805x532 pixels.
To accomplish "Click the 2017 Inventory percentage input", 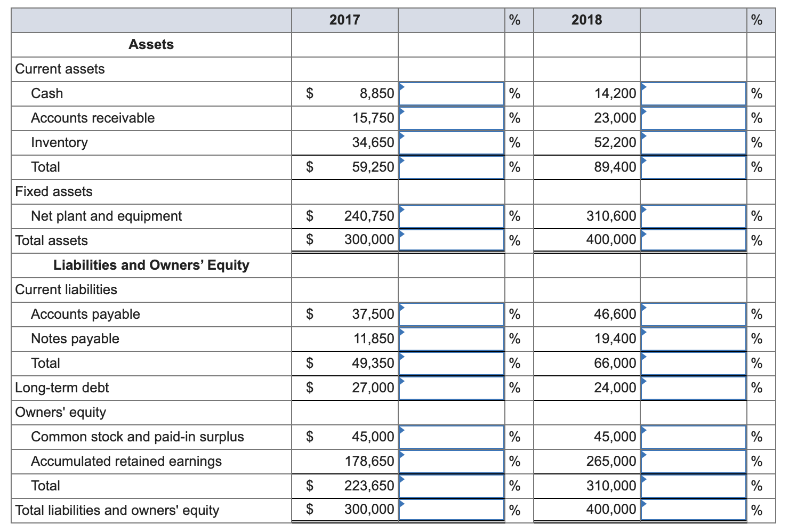I will point(452,143).
